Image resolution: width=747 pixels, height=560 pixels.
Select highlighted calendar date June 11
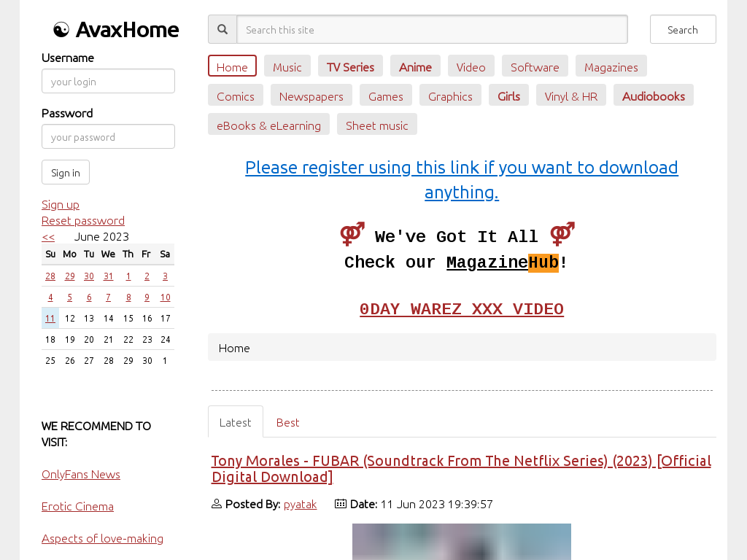pyautogui.click(x=50, y=319)
